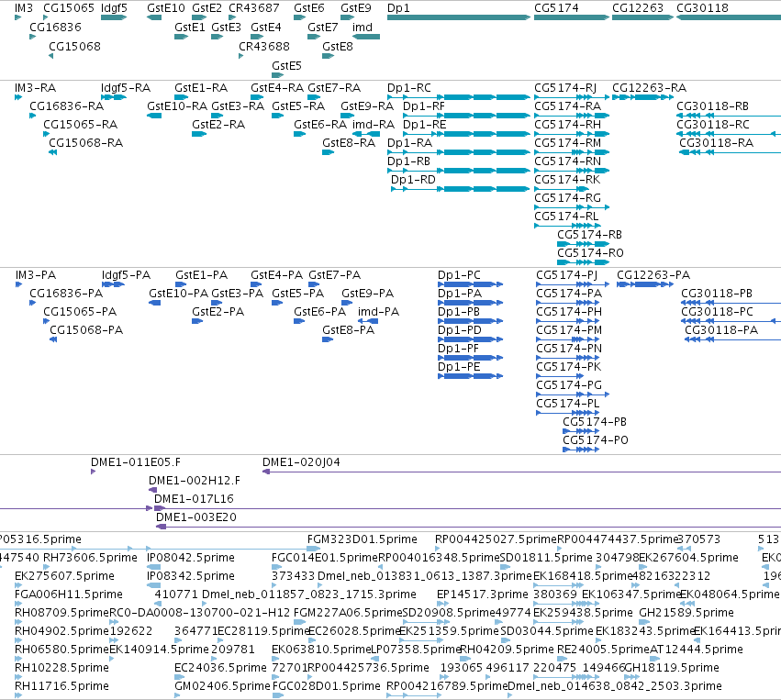This screenshot has width=781, height=700.
Task: Click the RH73606.5prime EST label
Action: 90,558
